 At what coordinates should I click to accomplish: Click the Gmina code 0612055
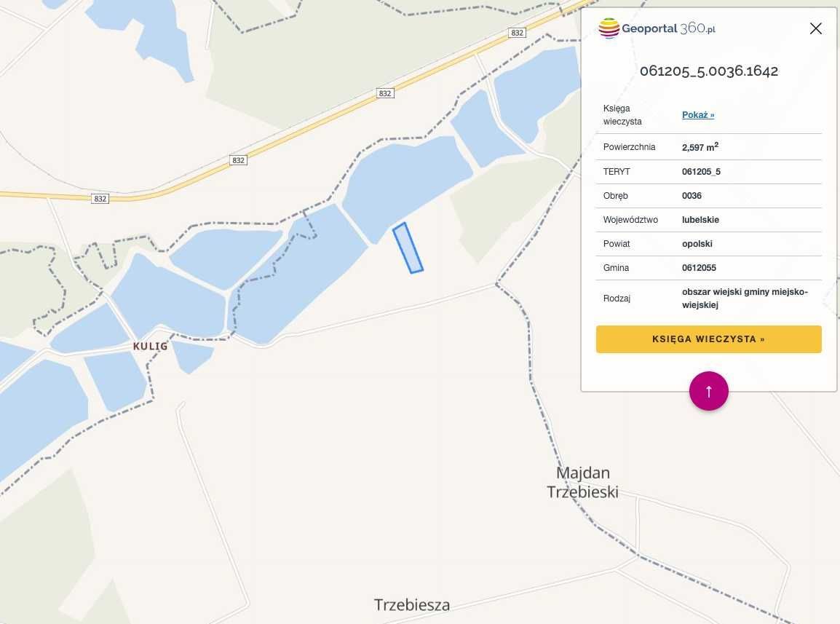click(699, 268)
